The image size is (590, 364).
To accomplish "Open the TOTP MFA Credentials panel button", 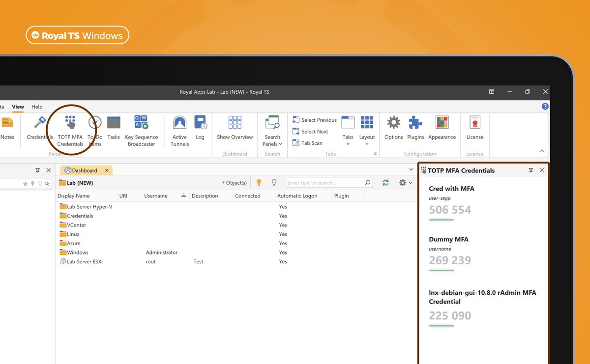I will tap(70, 131).
